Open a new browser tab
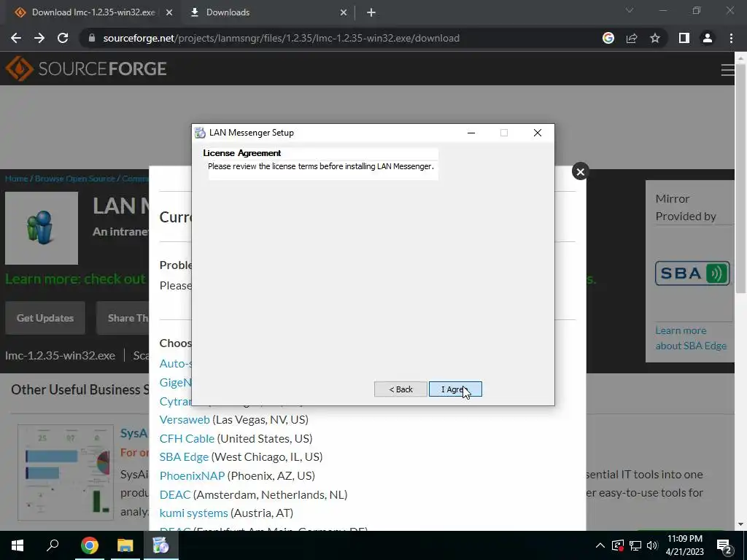747x560 pixels. 371,12
